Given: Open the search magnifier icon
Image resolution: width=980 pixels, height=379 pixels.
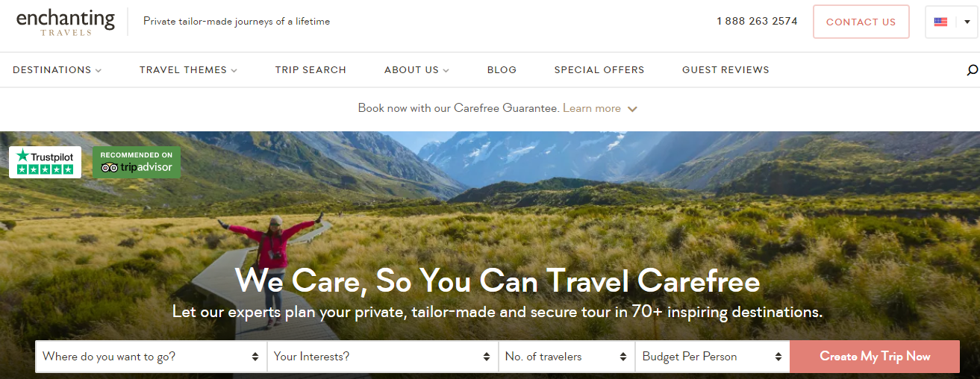Looking at the screenshot, I should [972, 70].
